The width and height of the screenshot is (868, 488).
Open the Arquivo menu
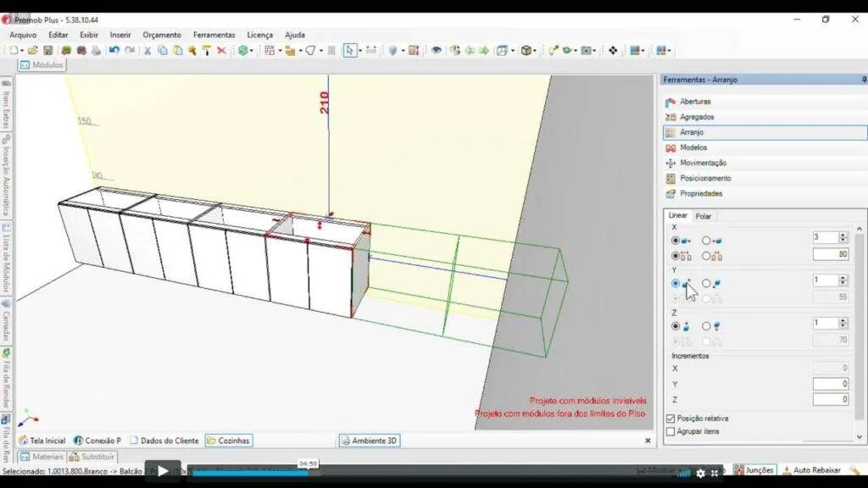23,35
